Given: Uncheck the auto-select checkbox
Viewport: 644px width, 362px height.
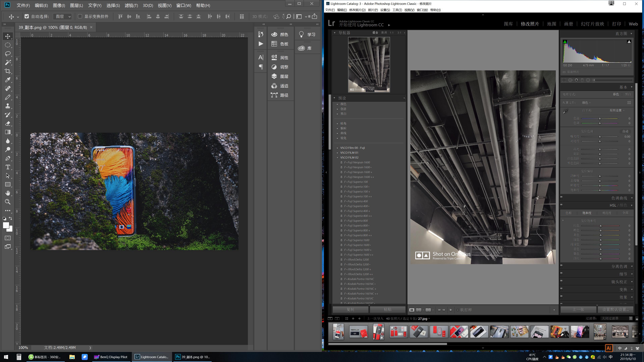Looking at the screenshot, I should pos(27,16).
